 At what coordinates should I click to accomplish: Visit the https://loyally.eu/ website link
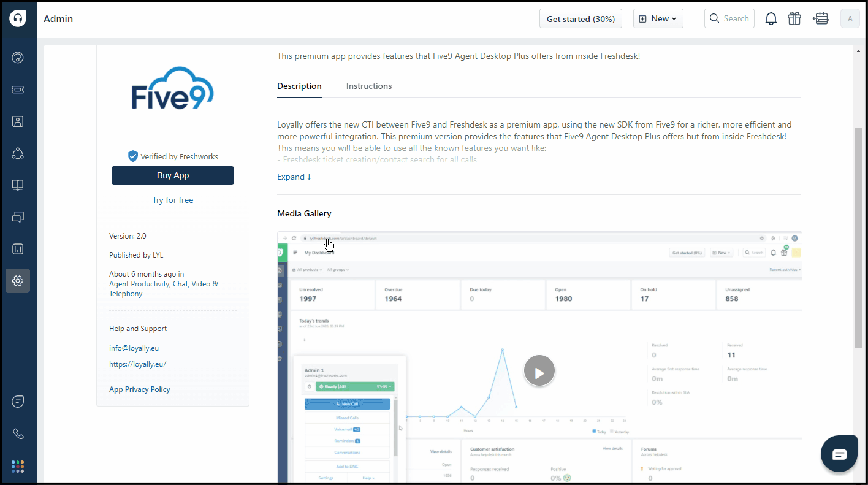click(x=137, y=364)
